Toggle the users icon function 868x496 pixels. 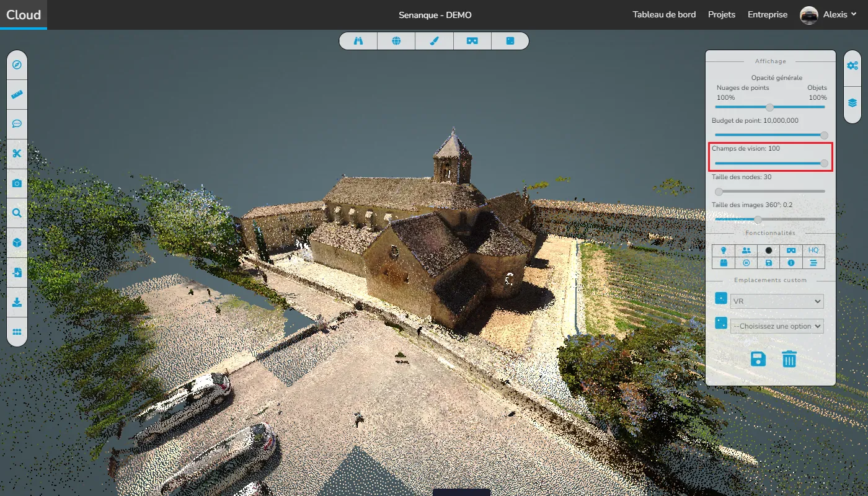(746, 250)
